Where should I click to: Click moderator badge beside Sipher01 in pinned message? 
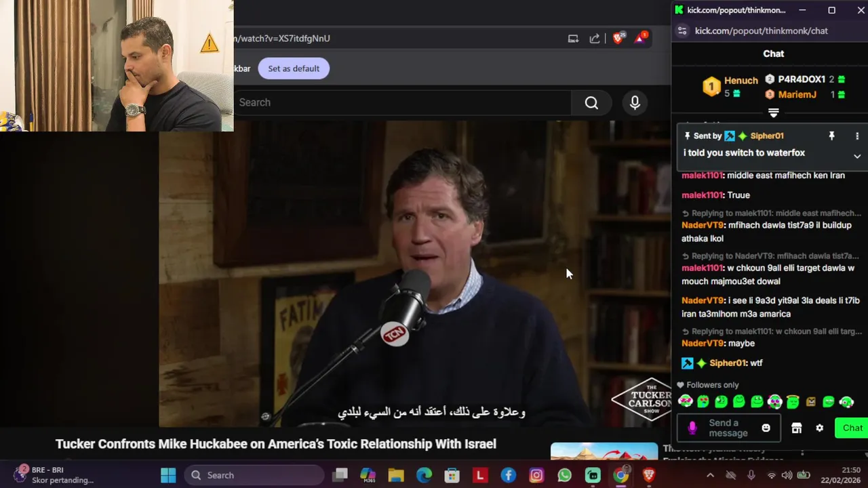(730, 136)
